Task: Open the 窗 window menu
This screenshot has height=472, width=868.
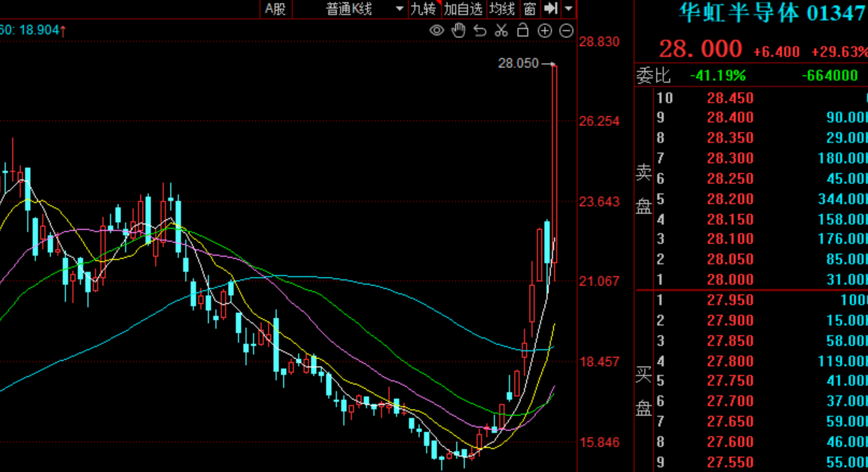Action: [530, 9]
